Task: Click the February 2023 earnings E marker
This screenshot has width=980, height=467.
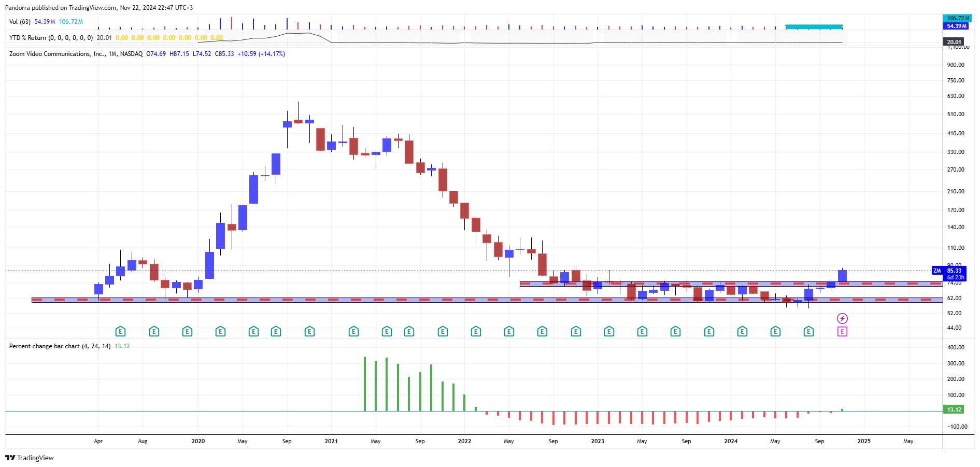Action: [x=609, y=331]
